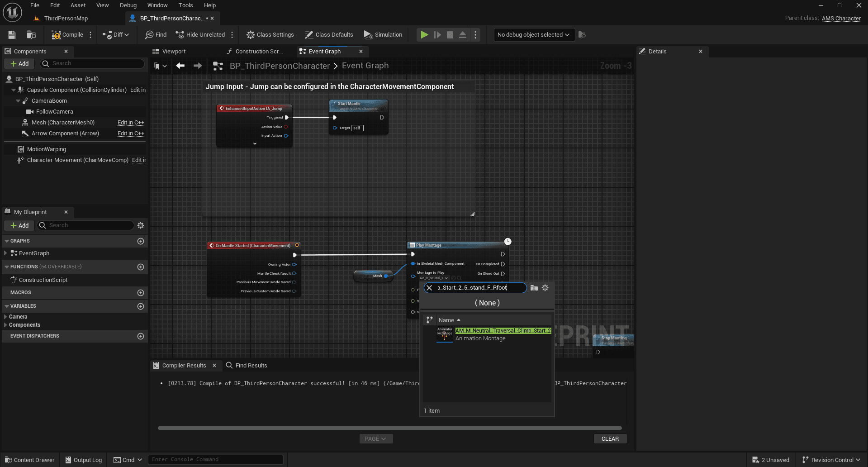Select FollowCamera component
Image resolution: width=868 pixels, height=467 pixels.
click(x=54, y=112)
